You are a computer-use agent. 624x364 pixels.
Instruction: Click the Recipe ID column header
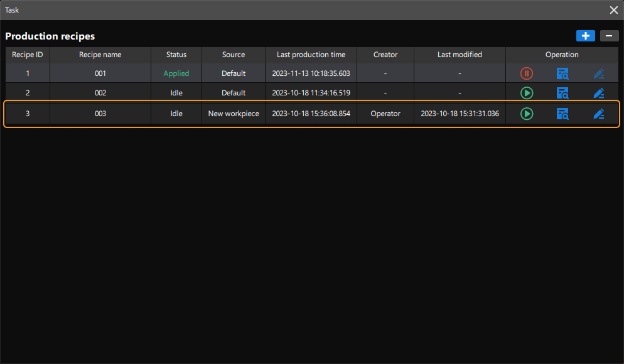tap(28, 55)
